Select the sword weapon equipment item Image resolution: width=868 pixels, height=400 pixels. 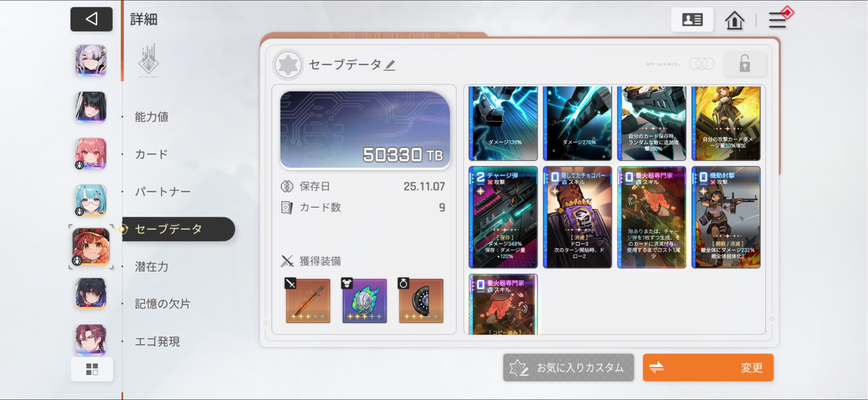pos(308,300)
